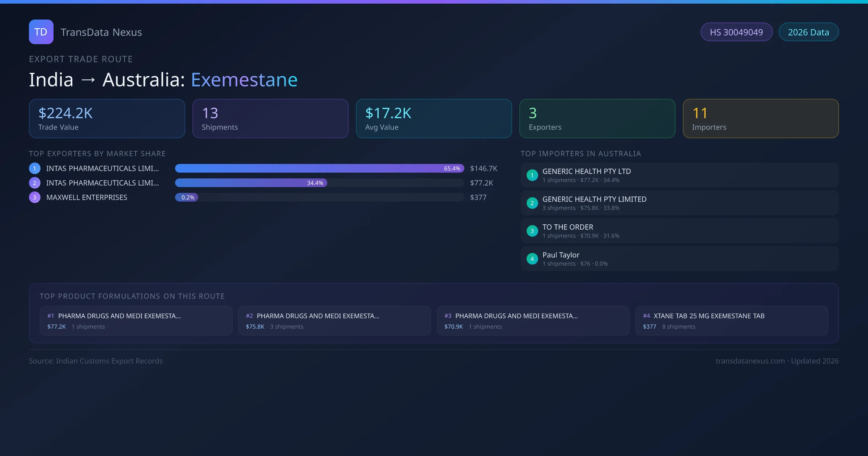Click rank 2 badge in exporters list
868x456 pixels.
pos(35,183)
